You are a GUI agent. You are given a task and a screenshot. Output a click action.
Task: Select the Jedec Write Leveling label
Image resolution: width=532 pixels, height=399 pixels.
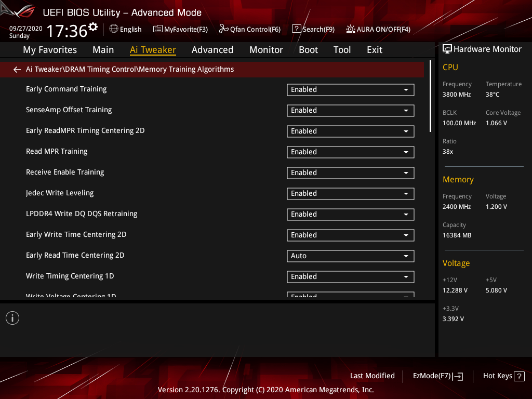(x=60, y=193)
